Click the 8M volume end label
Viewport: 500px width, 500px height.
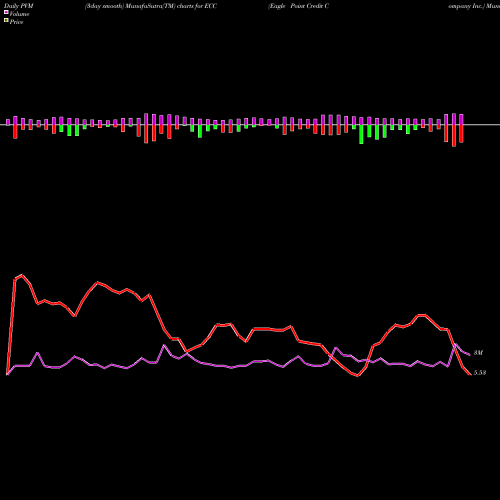point(478,353)
